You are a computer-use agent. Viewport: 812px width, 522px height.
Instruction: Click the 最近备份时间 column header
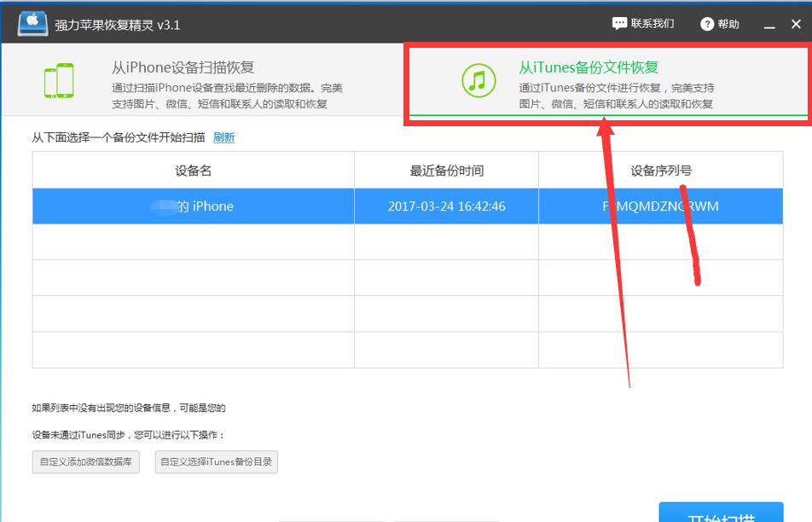445,171
